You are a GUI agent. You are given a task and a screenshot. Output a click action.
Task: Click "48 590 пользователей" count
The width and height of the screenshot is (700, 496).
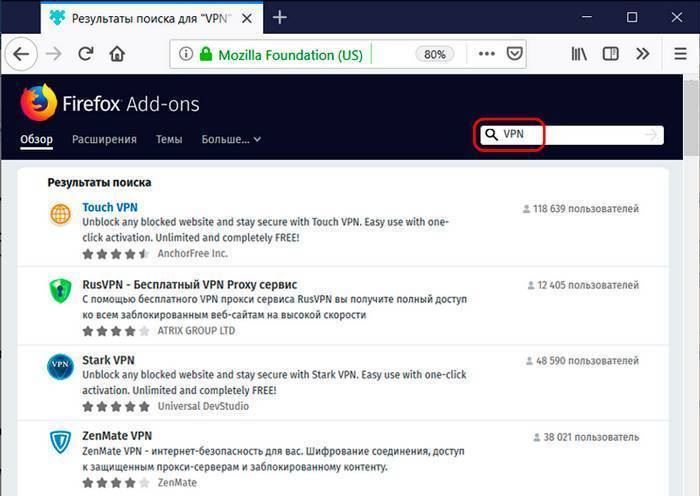click(x=582, y=361)
